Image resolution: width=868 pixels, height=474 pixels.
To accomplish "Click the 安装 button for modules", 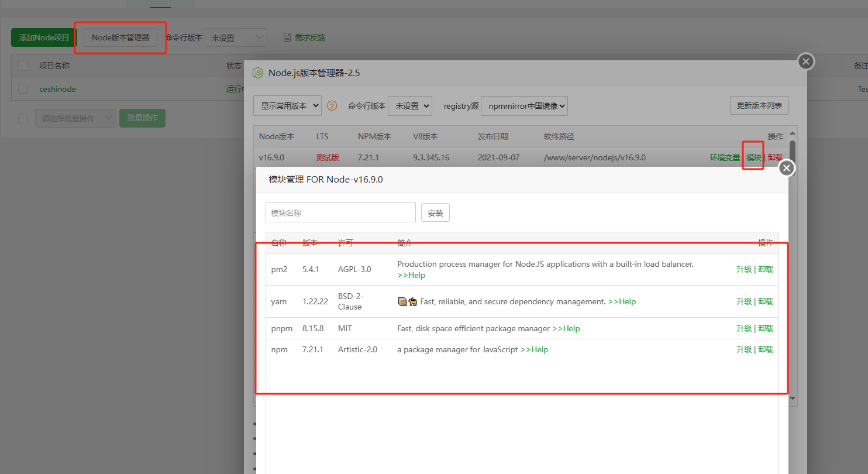I will pyautogui.click(x=435, y=213).
